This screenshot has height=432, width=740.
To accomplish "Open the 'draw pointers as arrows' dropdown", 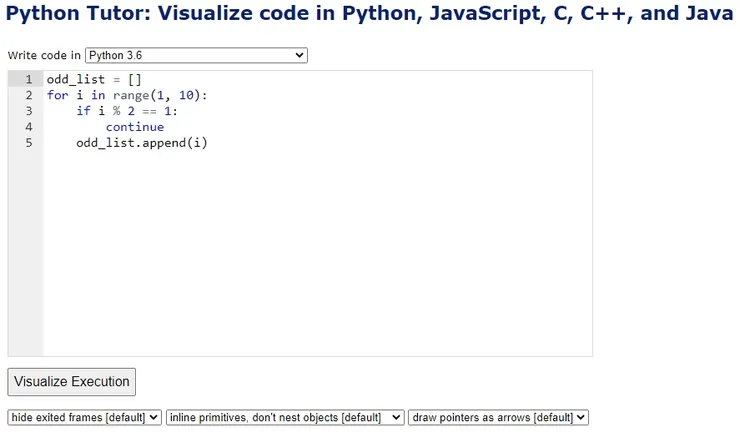I will click(498, 417).
